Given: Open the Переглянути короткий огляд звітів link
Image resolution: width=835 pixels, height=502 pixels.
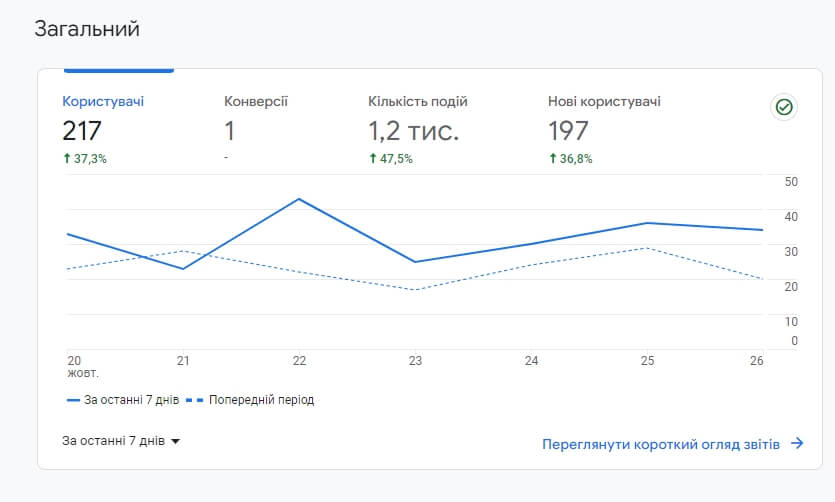Looking at the screenshot, I should 661,444.
